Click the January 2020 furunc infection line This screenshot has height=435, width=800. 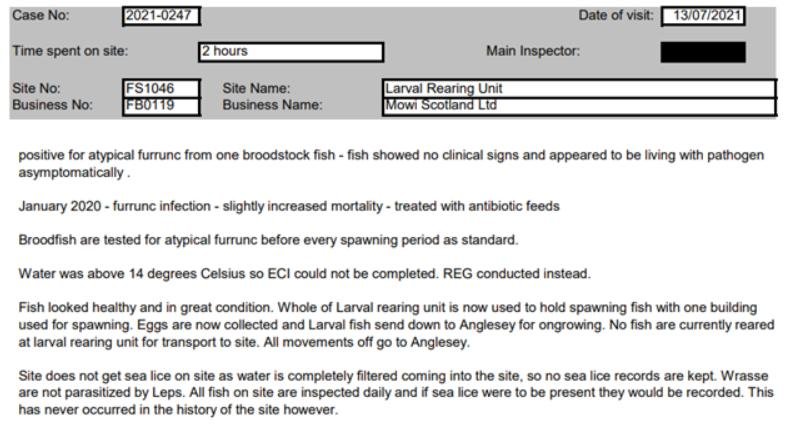pyautogui.click(x=289, y=206)
